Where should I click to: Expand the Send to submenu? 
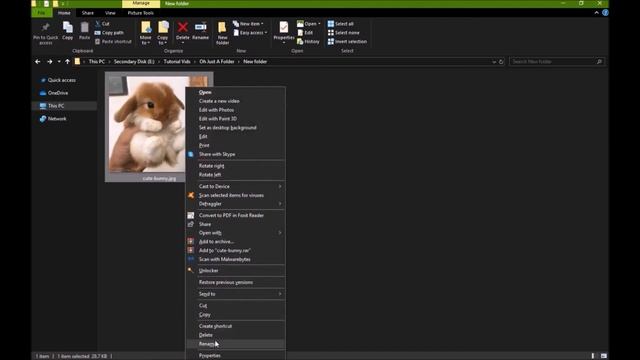(236, 294)
